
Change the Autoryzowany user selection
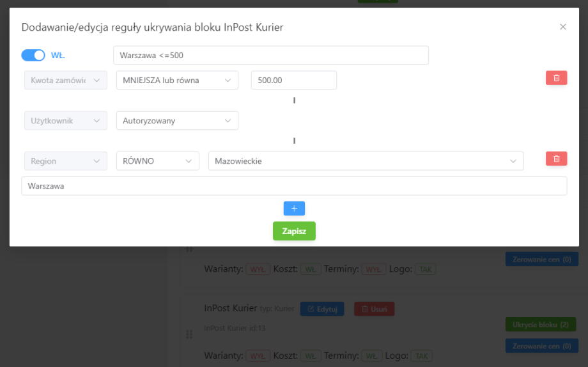177,121
